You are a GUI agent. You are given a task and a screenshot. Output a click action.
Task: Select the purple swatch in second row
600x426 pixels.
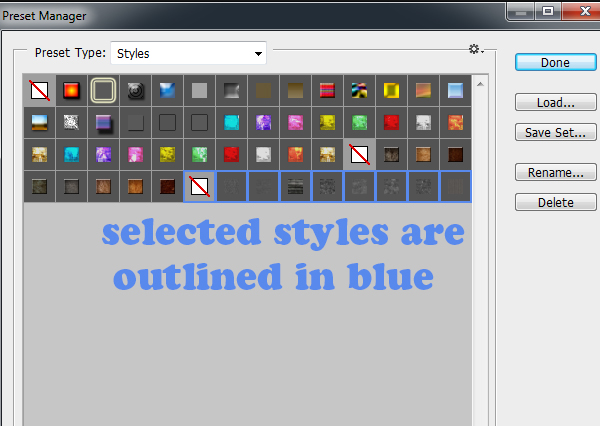point(264,123)
